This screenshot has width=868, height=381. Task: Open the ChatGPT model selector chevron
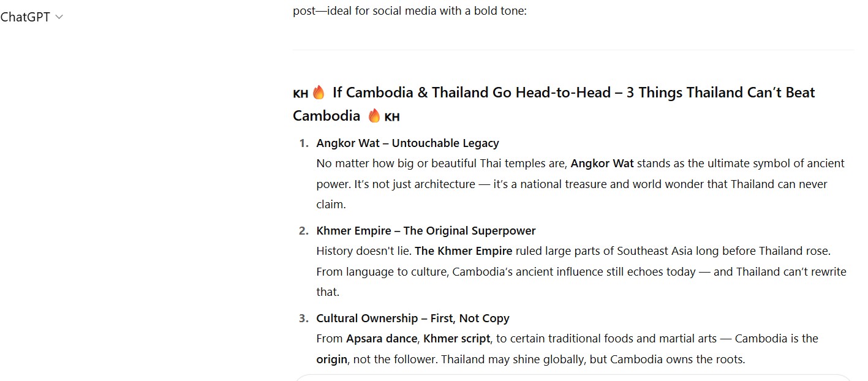point(59,17)
